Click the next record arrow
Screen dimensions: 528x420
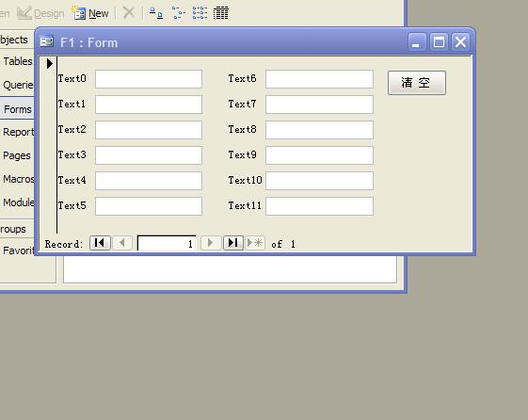[211, 243]
